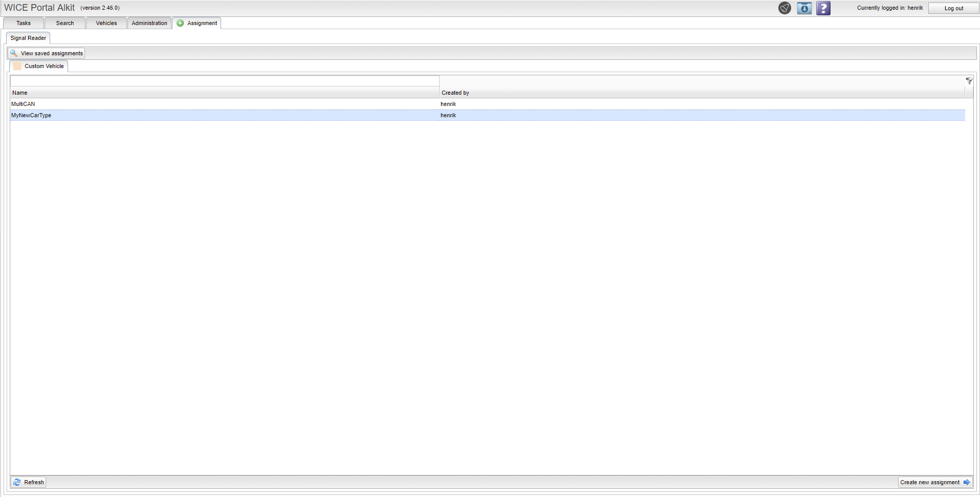Click the green plus icon on Assignment tab
The height and width of the screenshot is (497, 980).
pos(180,23)
